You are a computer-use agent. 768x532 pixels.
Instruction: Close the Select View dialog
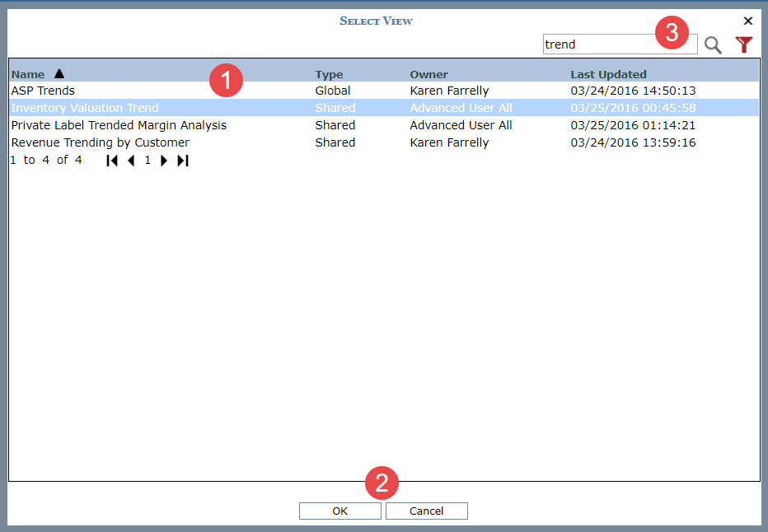click(x=747, y=21)
